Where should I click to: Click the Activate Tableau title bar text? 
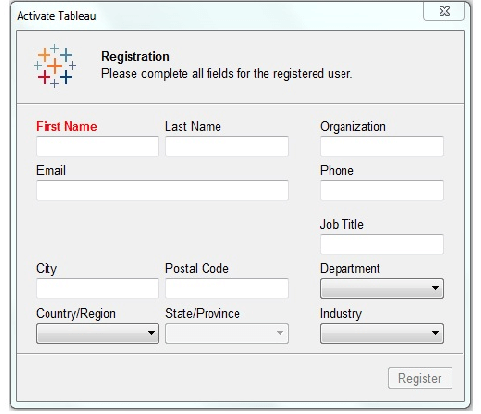(57, 16)
